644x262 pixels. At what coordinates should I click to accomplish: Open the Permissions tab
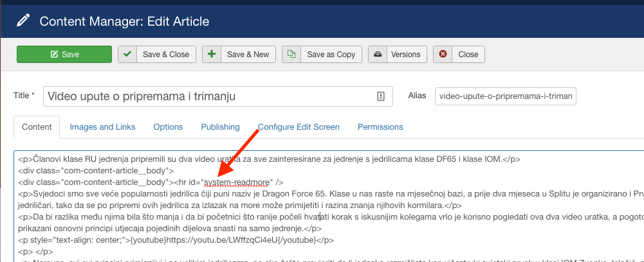380,127
